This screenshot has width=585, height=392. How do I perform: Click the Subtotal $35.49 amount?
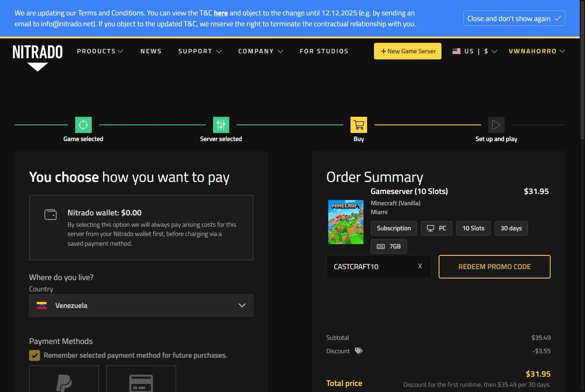point(541,337)
